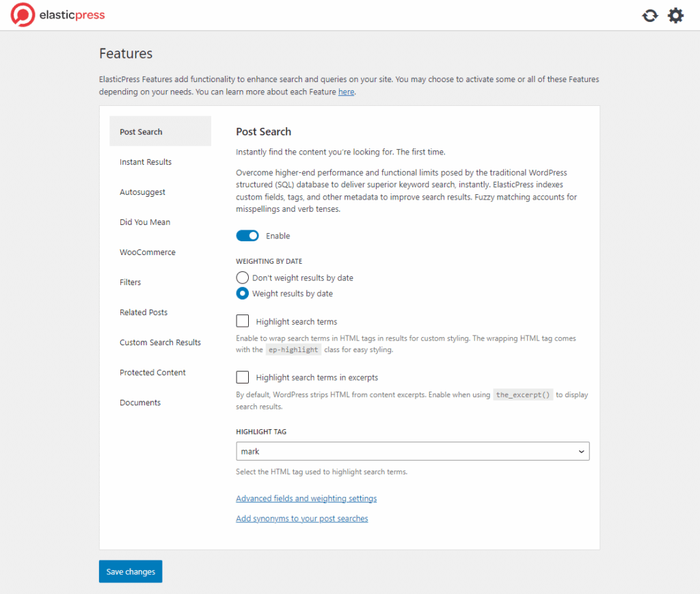Open settings via the gear icon

(x=675, y=15)
